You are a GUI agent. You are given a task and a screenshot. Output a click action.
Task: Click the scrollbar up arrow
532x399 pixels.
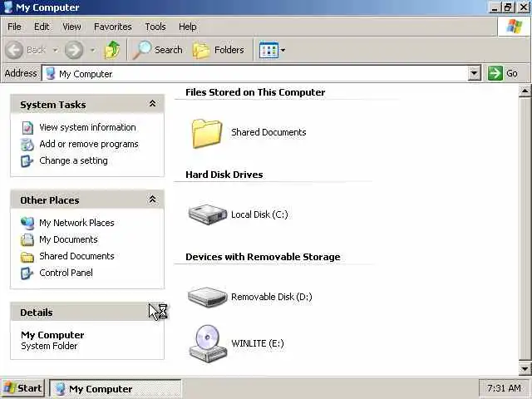[525, 91]
